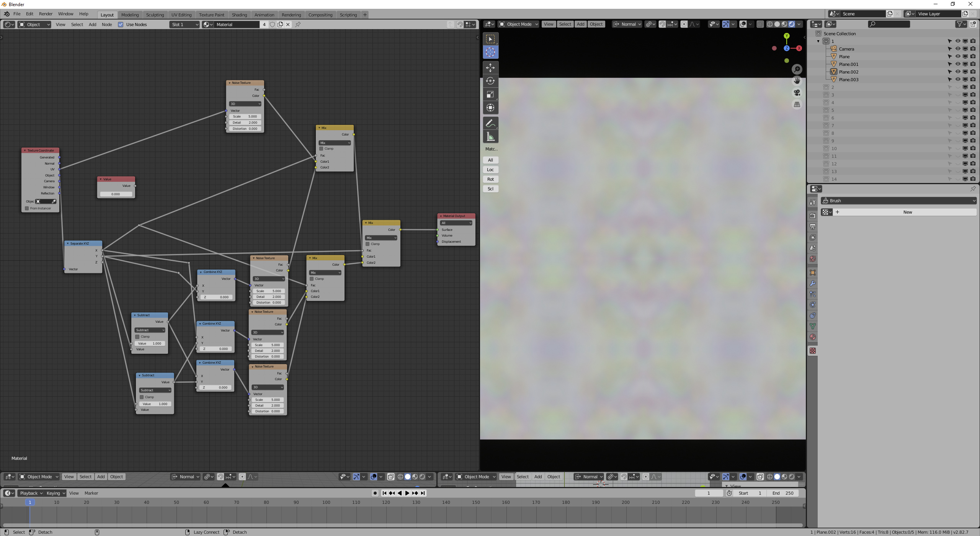Viewport: 980px width, 536px height.
Task: Open the Brush dropdown in properties panel
Action: point(898,201)
